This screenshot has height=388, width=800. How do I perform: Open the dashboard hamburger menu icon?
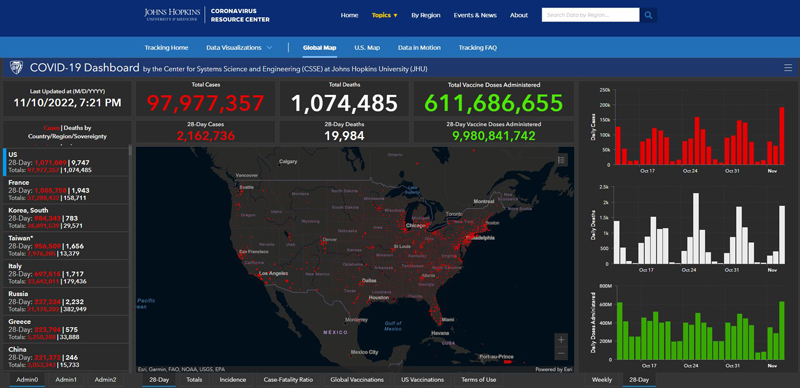(788, 67)
